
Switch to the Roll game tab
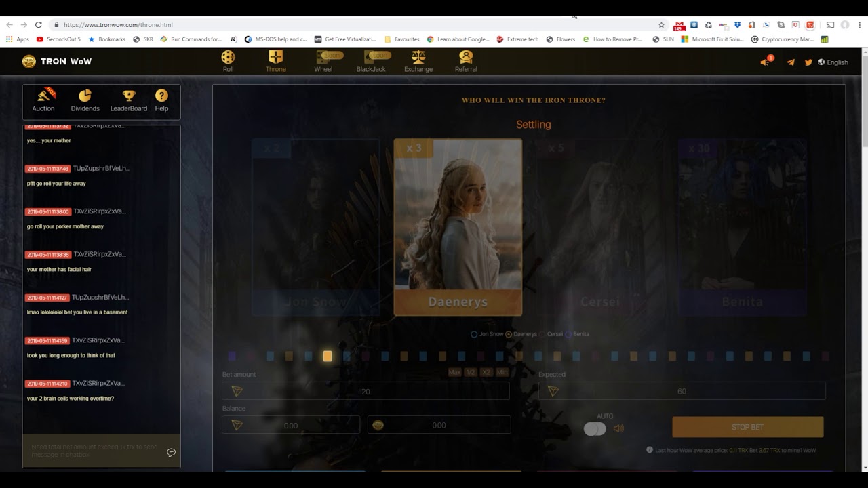229,61
